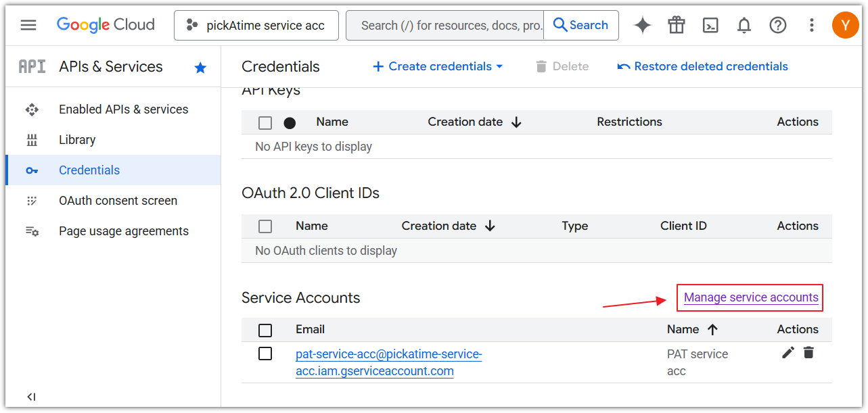Image resolution: width=868 pixels, height=413 pixels.
Task: Open the notifications bell
Action: pos(744,25)
